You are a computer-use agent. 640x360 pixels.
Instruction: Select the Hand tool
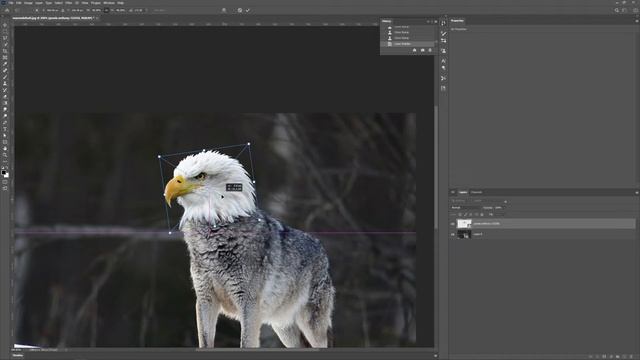pyautogui.click(x=5, y=149)
